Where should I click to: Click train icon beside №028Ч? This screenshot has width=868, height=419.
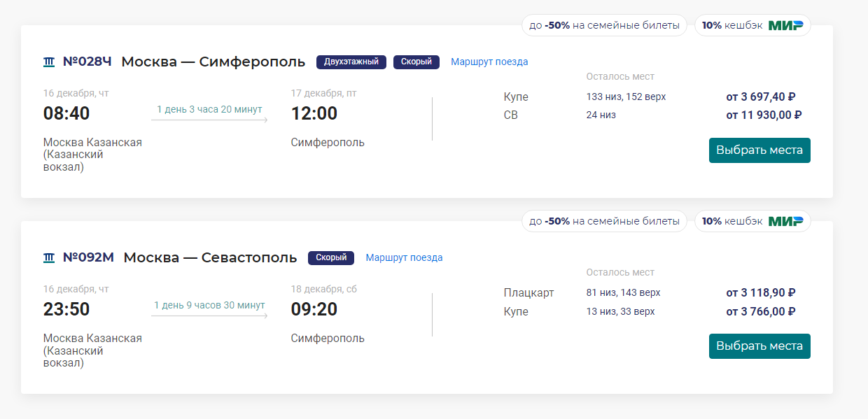point(49,62)
